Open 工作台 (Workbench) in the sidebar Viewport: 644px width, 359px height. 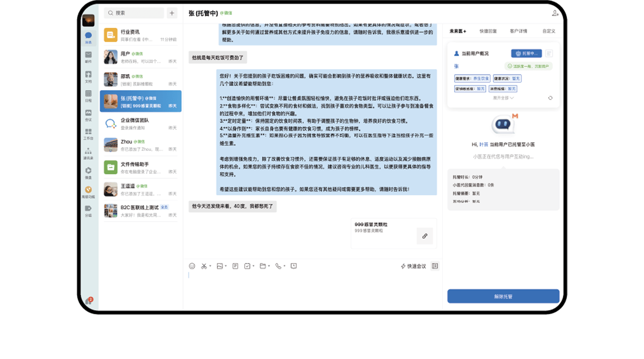point(88,134)
